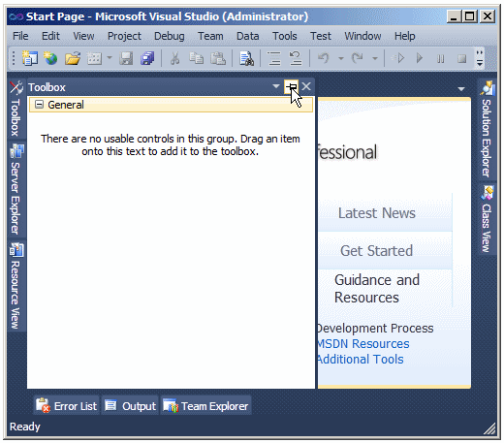
Task: Open the Add New Item dropdown arrow
Action: [110, 58]
